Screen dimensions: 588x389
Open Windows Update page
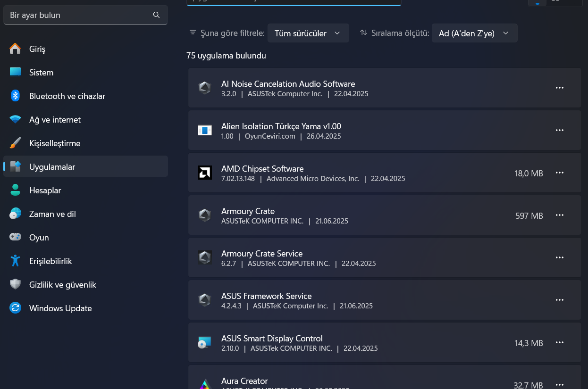[x=85, y=308]
